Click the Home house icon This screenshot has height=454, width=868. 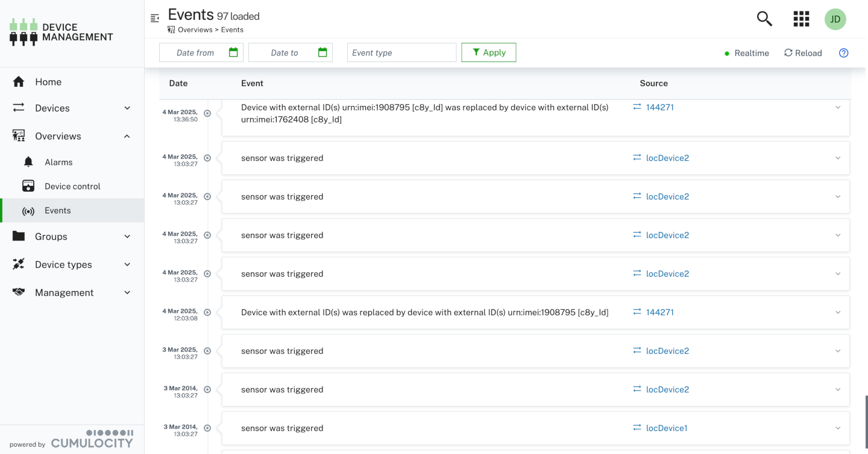[x=19, y=82]
